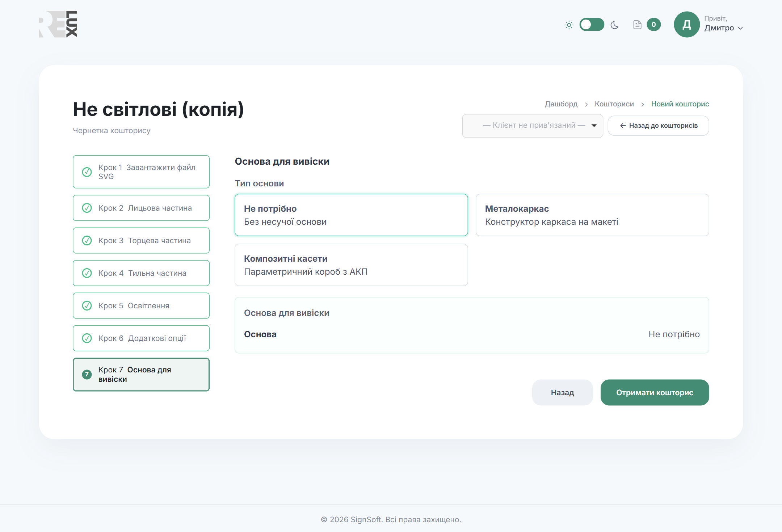The image size is (782, 532).
Task: Click the Новий кошторис breadcrumb
Action: [680, 104]
